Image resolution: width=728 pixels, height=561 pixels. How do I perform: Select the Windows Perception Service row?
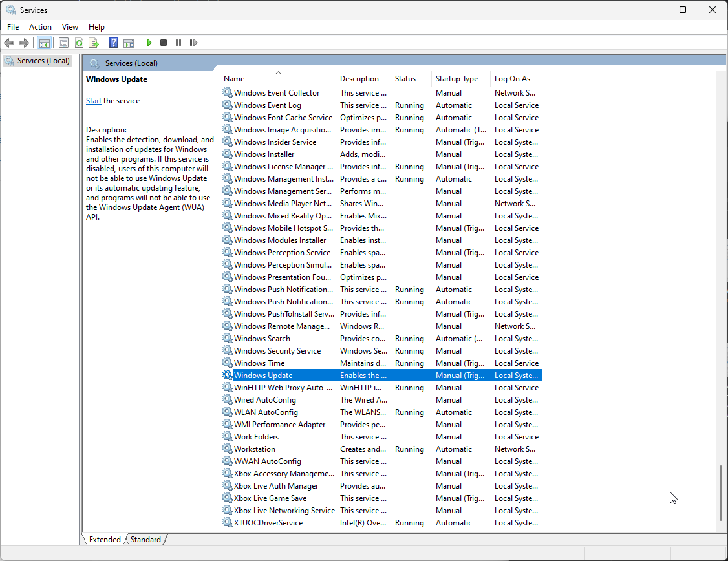coord(382,253)
